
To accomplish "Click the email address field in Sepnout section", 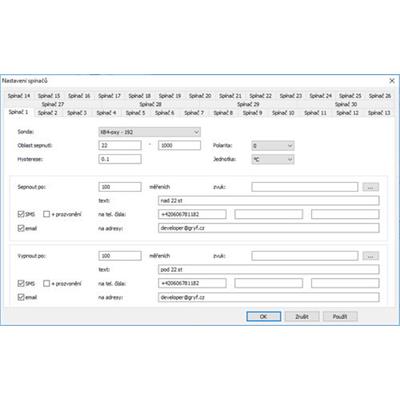I will coord(269,228).
